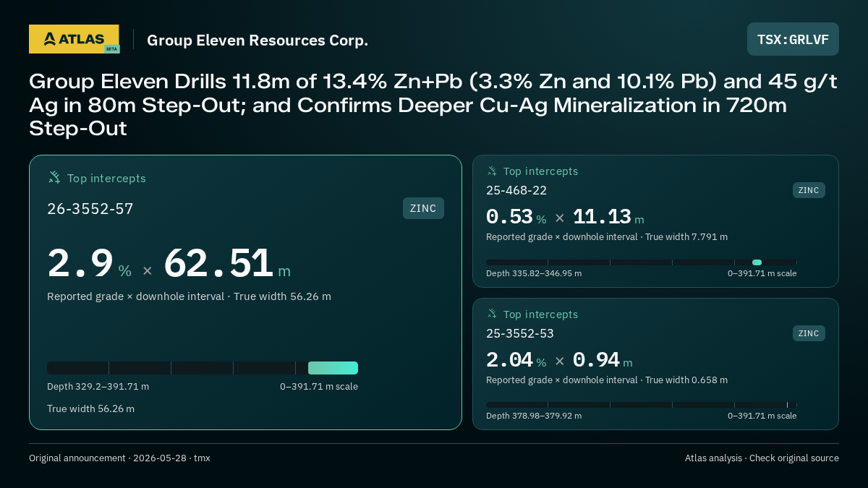The height and width of the screenshot is (488, 868).
Task: Select hole ID 25-468-22
Action: [x=516, y=190]
